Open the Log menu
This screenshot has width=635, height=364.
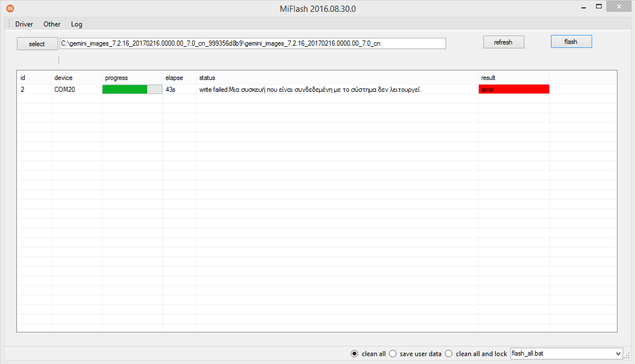[77, 24]
